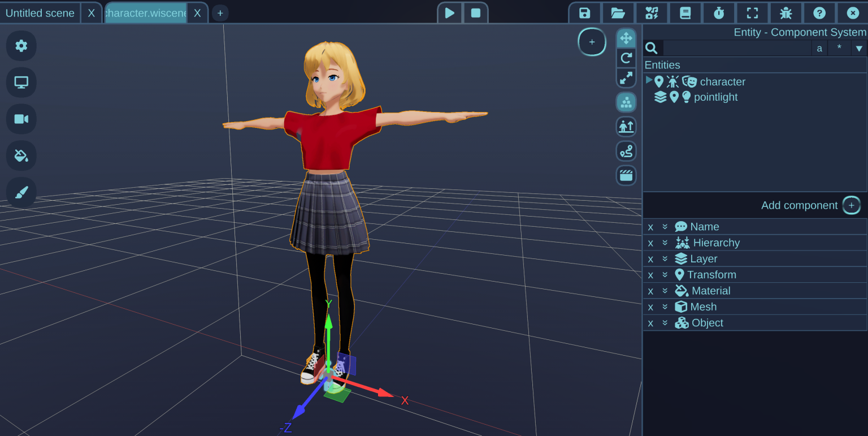Screen dimensions: 868x436
Task: Open the entity filter dropdown arrow
Action: coord(859,48)
